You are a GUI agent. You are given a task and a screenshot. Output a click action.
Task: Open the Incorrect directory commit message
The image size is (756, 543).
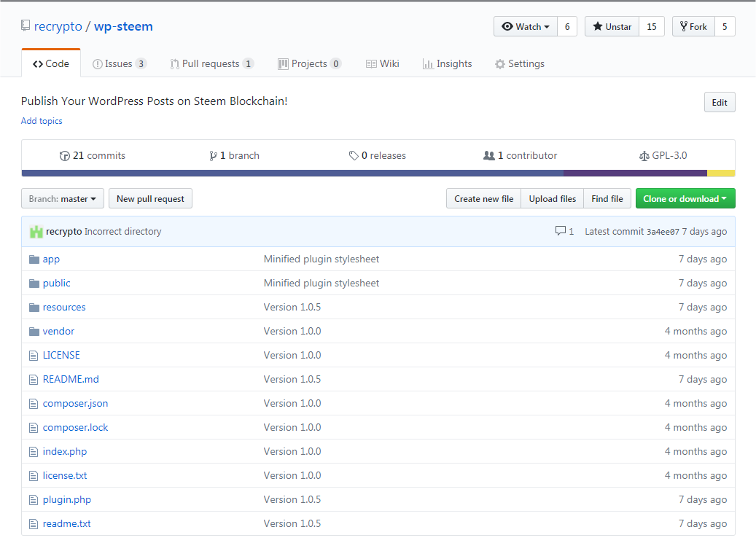pos(123,232)
